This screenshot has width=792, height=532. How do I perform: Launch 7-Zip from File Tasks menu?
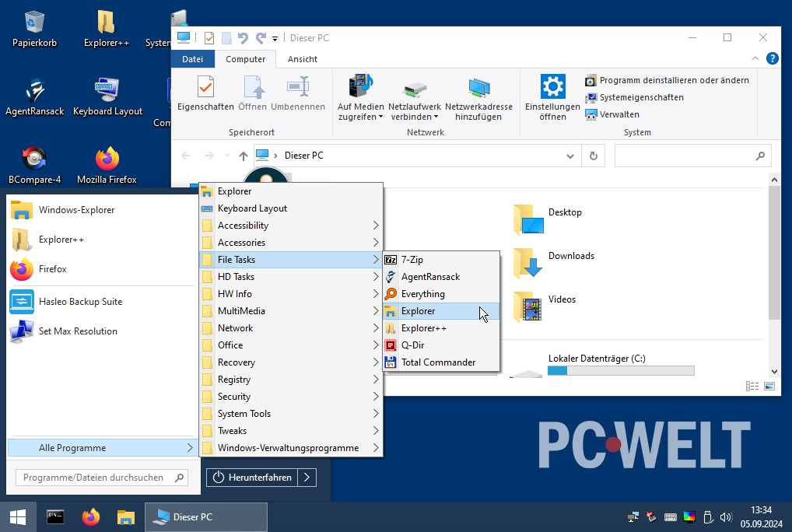pos(441,260)
